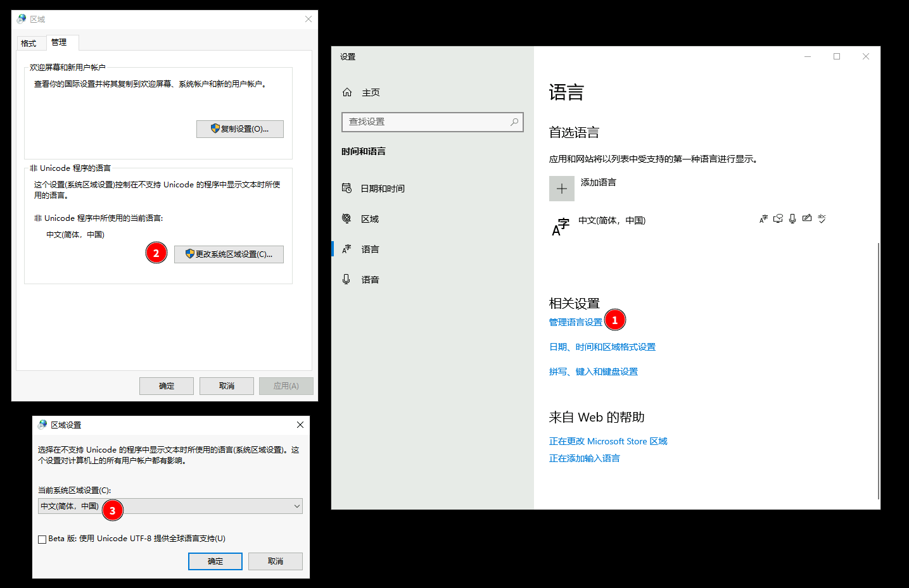Open the search magnifier in 查找设置
This screenshot has width=909, height=588.
[514, 122]
